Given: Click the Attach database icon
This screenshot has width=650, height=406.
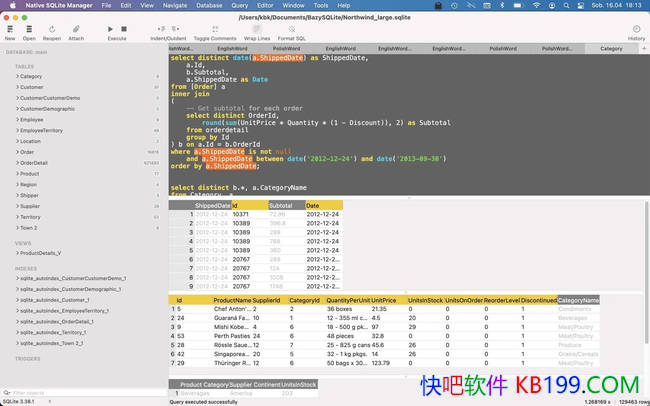Looking at the screenshot, I should tap(76, 30).
